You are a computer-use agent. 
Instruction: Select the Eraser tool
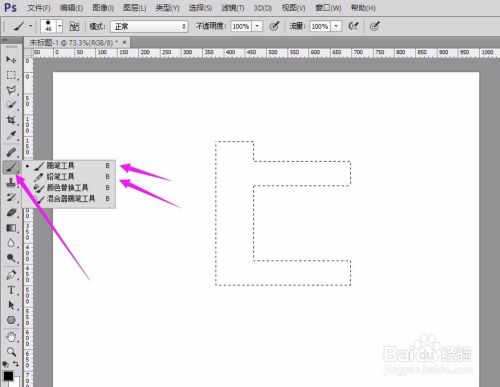coord(11,212)
